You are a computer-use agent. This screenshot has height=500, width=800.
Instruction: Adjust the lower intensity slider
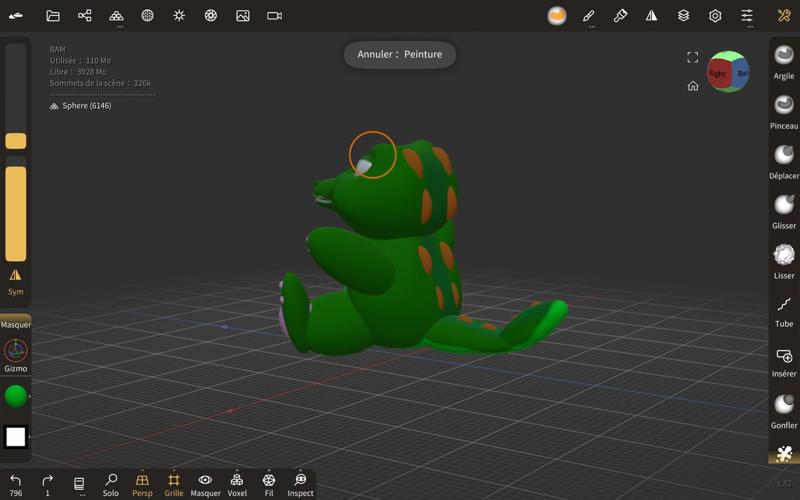click(x=16, y=209)
